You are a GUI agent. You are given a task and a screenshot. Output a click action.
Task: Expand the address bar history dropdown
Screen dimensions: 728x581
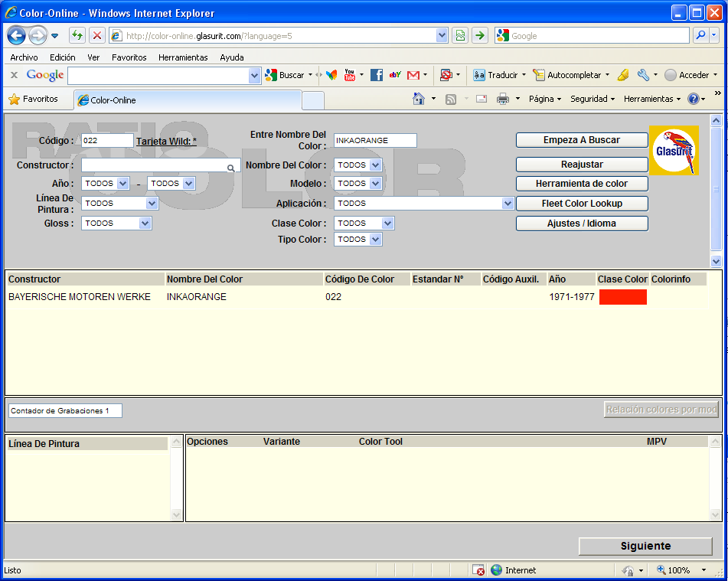[x=442, y=35]
